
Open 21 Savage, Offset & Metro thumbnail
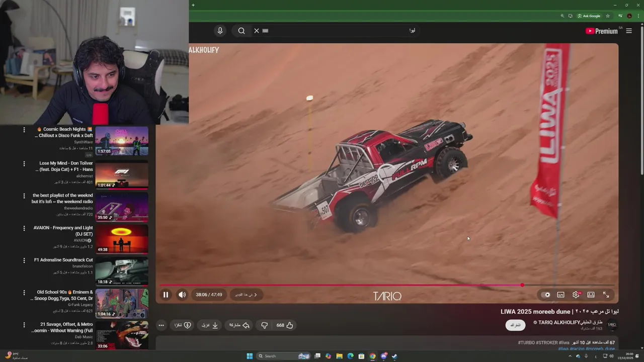click(x=122, y=335)
